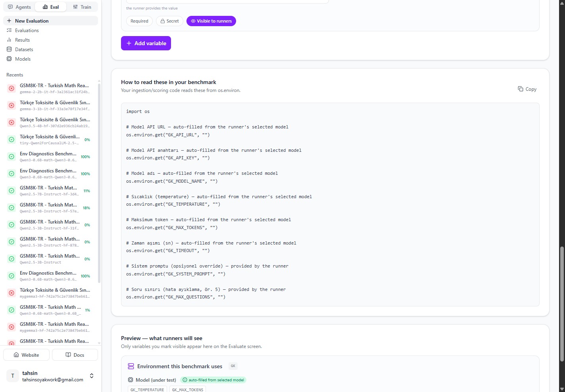565x392 pixels.
Task: Go to Evaluations list
Action: [x=50, y=31]
